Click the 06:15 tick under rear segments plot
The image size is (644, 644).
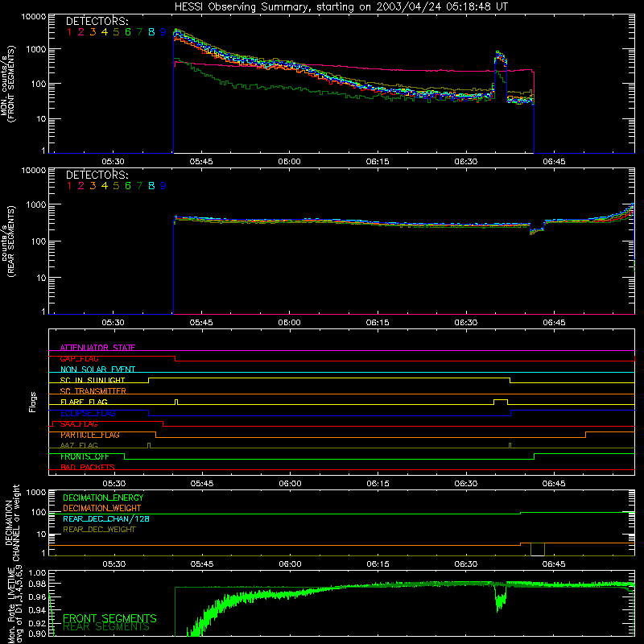point(378,323)
